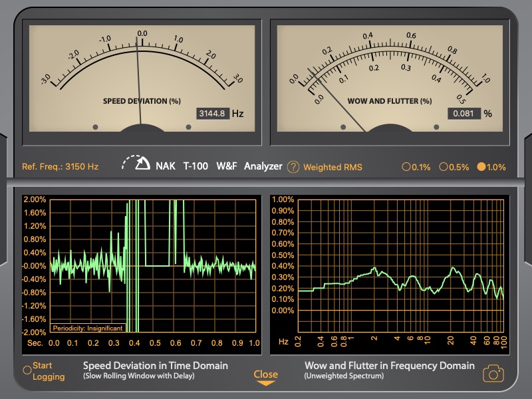Click the Hz axis label under spectrum graph
Viewport: 532px width, 399px height.
(283, 341)
